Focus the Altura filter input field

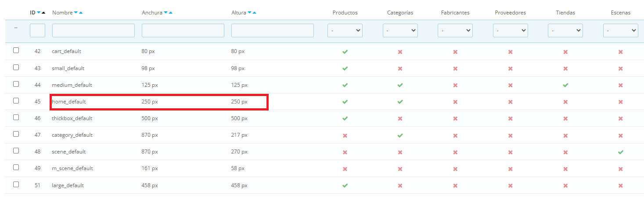pyautogui.click(x=273, y=30)
